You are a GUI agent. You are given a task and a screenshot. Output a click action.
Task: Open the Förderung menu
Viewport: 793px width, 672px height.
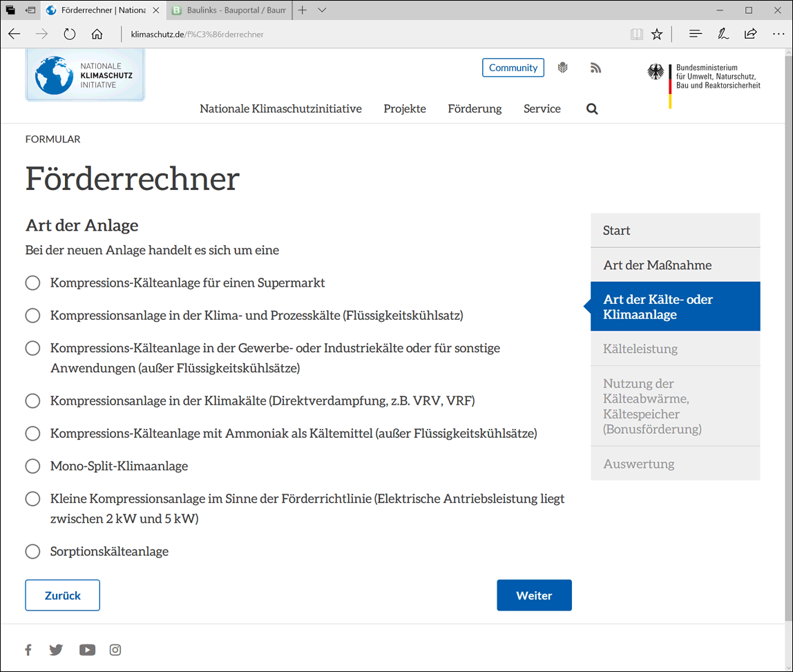(x=475, y=108)
